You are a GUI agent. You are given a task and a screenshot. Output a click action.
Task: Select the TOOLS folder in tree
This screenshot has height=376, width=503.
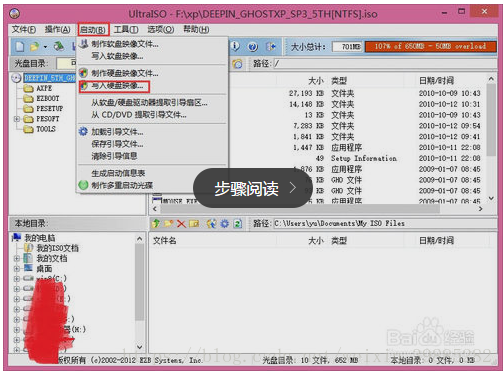coord(46,129)
